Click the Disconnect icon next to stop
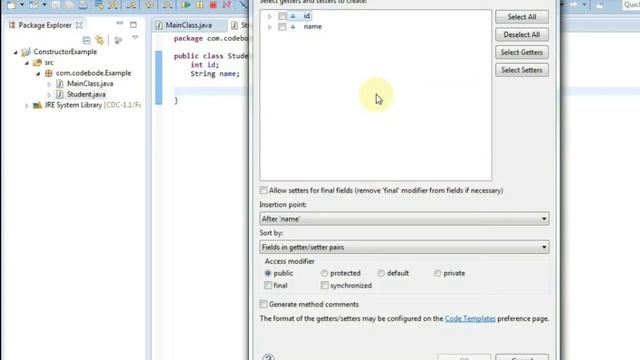Screen dimensions: 640x360 pos(227,4)
